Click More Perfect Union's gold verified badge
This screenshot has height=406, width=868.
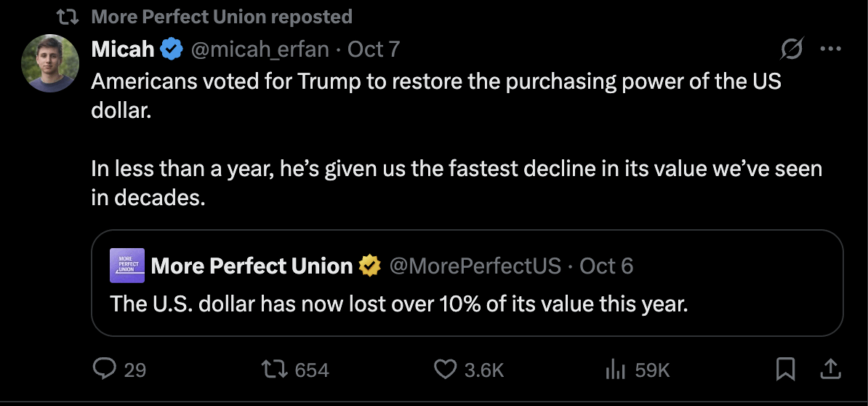click(x=371, y=266)
